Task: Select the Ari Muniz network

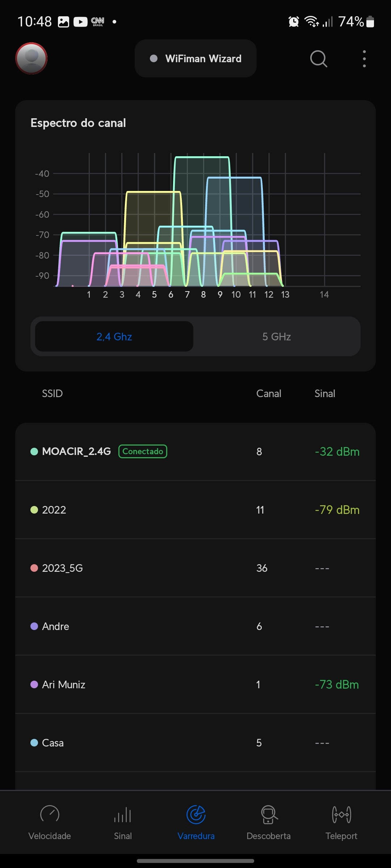Action: click(x=195, y=685)
